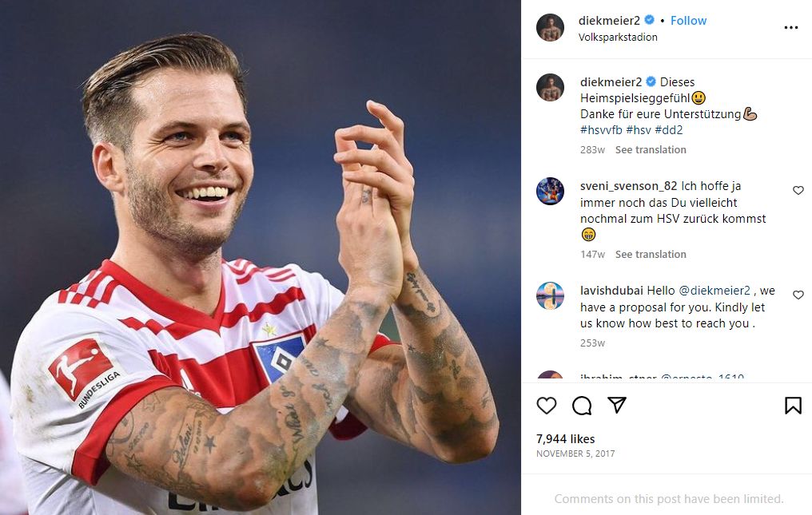Click diekmeier2 profile picture in header
Image resolution: width=812 pixels, height=515 pixels.
(550, 27)
